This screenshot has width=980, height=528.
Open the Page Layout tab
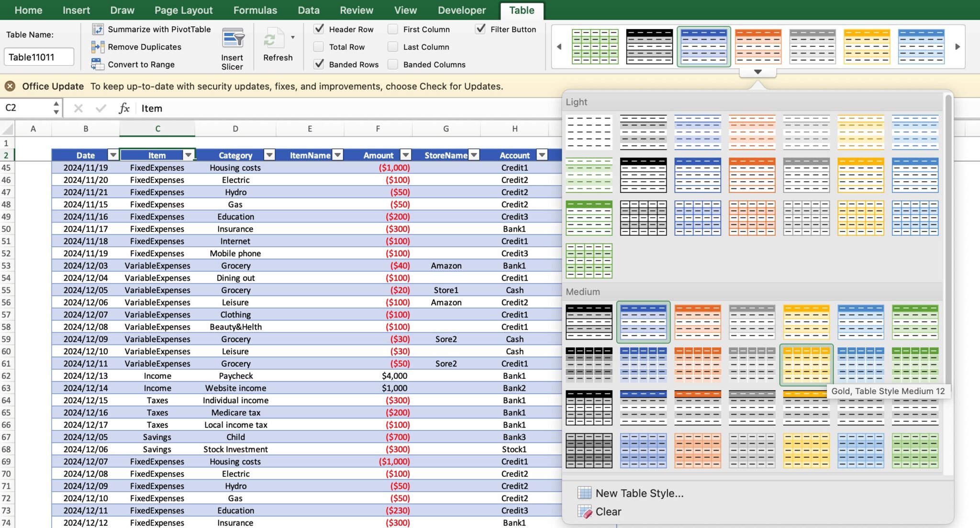coord(183,10)
